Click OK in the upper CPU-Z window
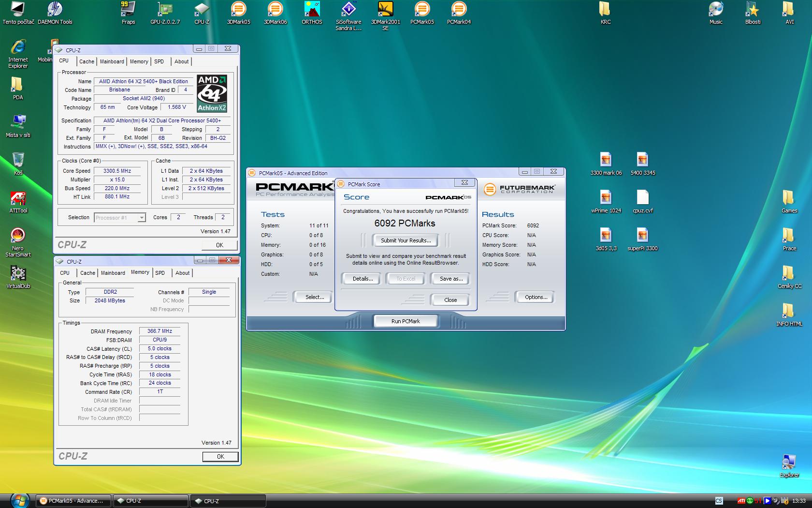Image resolution: width=812 pixels, height=508 pixels. click(x=219, y=245)
